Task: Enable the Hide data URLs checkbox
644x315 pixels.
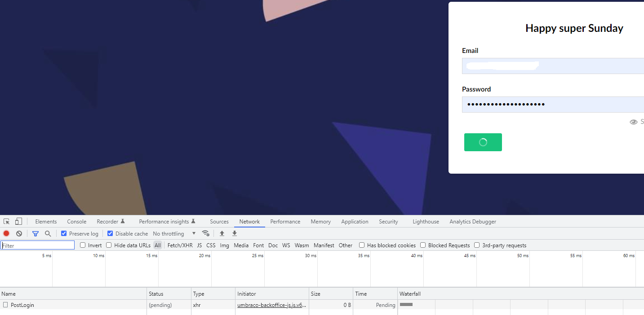Action: (109, 245)
